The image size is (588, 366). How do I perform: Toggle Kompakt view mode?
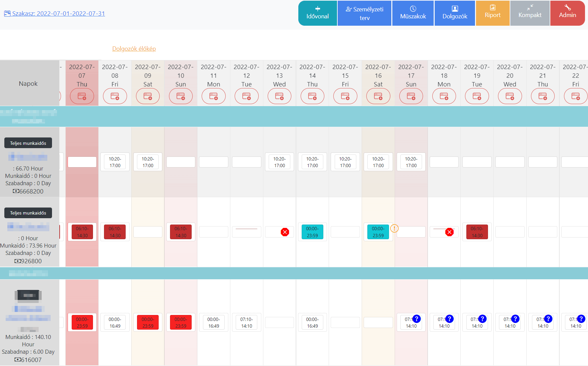[530, 13]
